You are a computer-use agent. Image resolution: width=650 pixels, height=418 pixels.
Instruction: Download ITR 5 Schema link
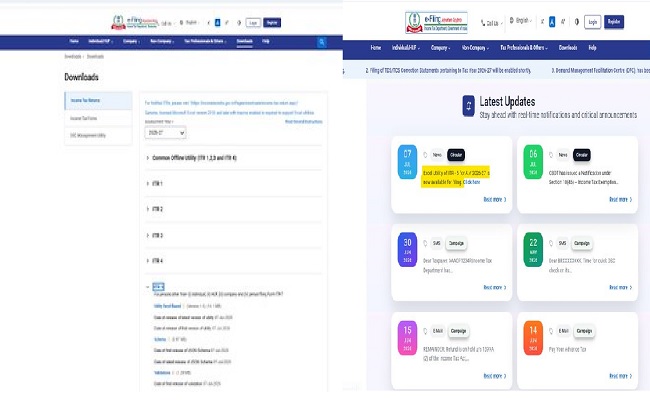tap(160, 339)
